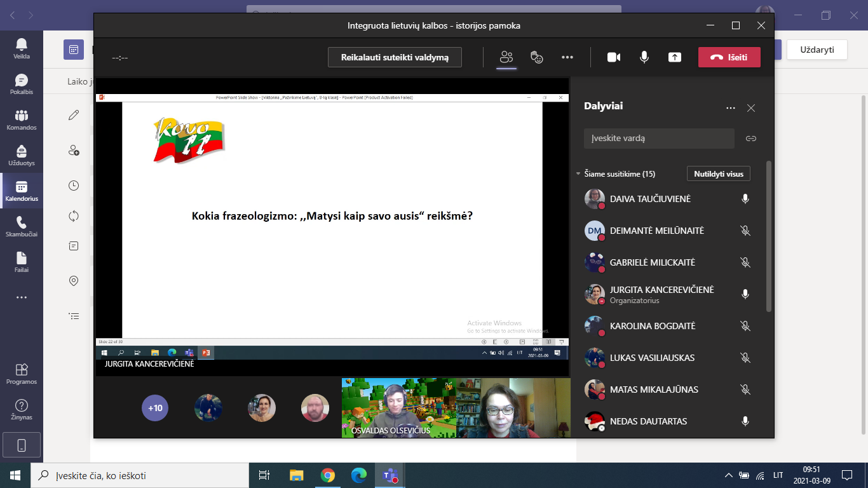
Task: Close the Dalyviai panel
Action: point(751,108)
